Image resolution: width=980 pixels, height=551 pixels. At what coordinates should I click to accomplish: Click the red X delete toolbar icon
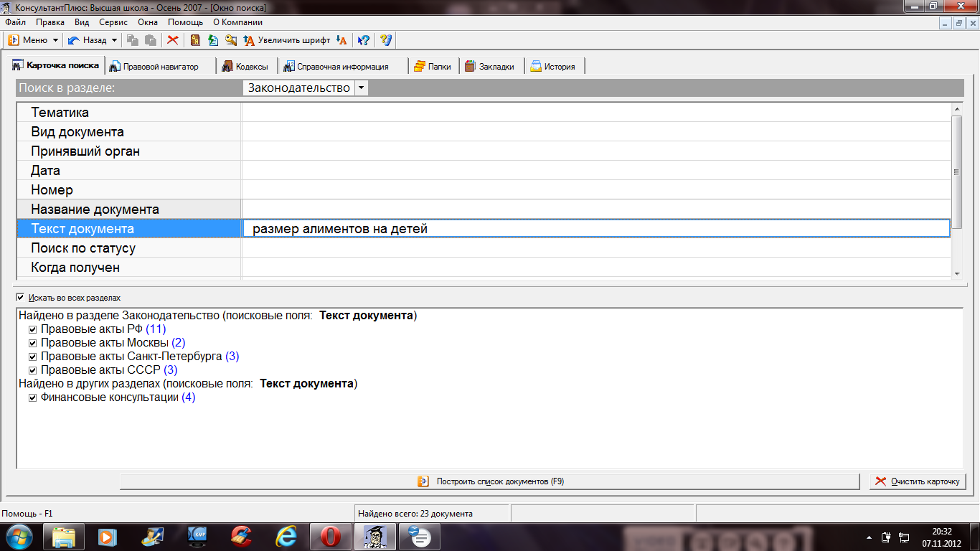[173, 40]
